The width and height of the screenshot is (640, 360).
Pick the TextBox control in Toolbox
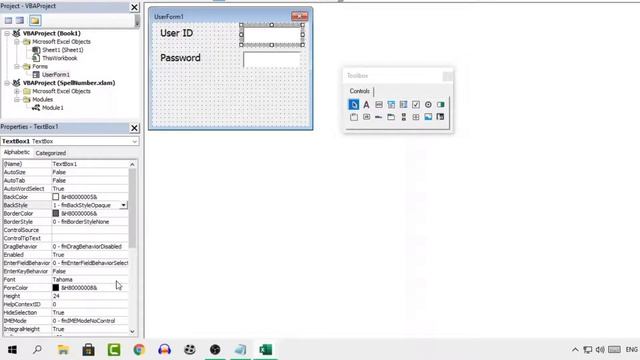point(379,104)
